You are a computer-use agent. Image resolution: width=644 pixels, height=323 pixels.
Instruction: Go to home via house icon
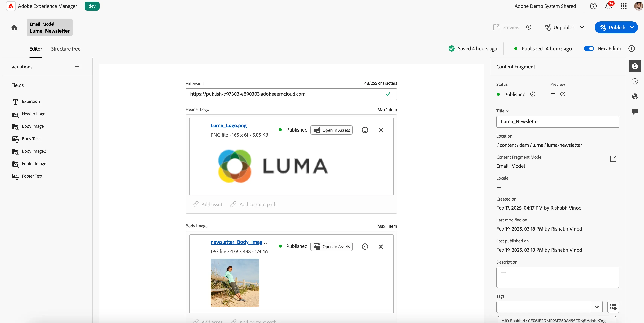(14, 28)
